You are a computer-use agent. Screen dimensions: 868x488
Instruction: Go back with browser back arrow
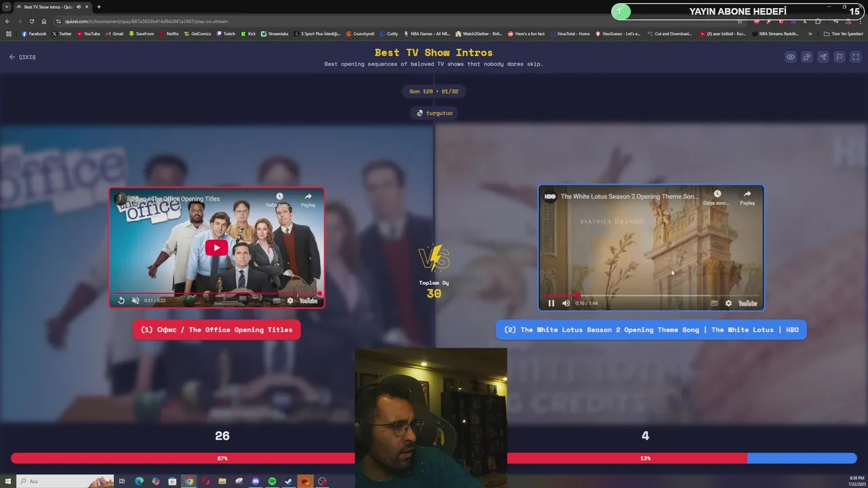7,22
